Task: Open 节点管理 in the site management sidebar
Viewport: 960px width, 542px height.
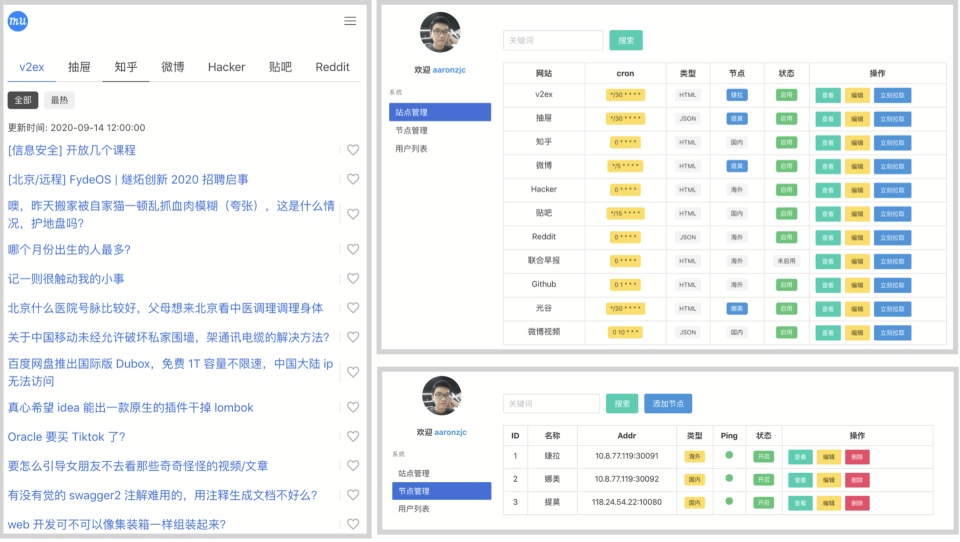Action: [x=412, y=130]
